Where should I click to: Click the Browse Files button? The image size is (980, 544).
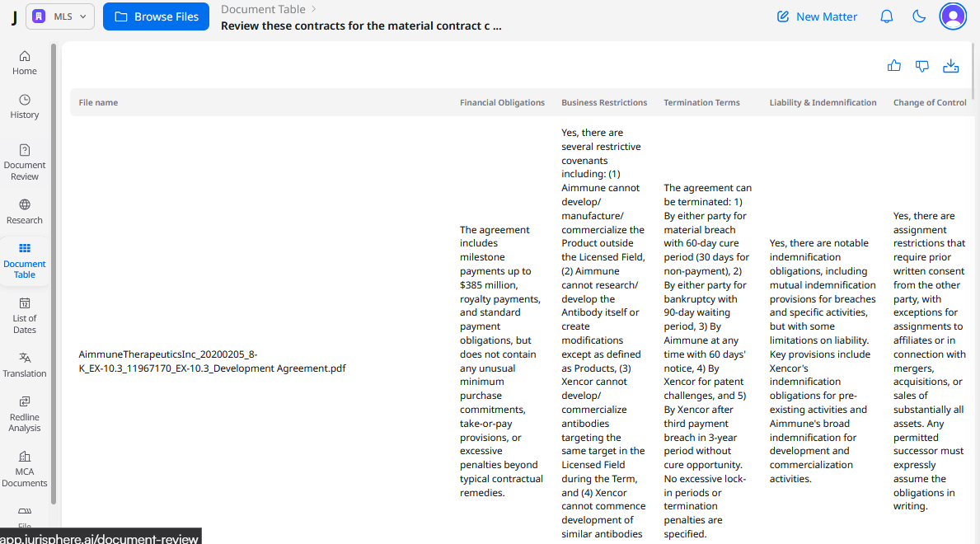(156, 16)
